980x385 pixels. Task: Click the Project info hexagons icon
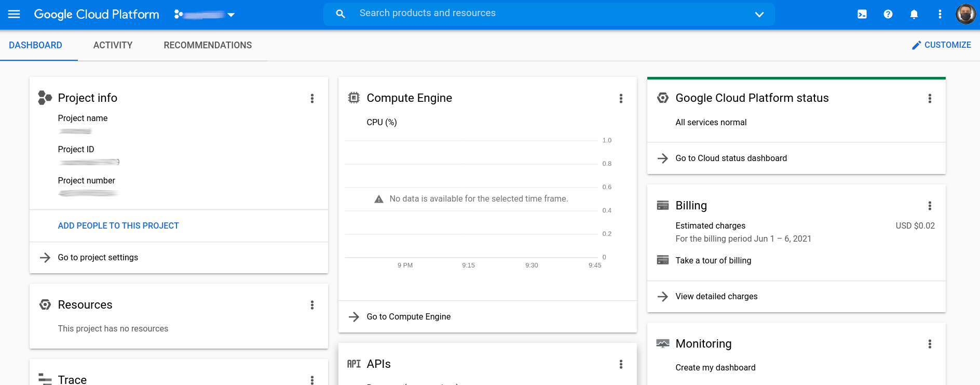click(x=45, y=98)
